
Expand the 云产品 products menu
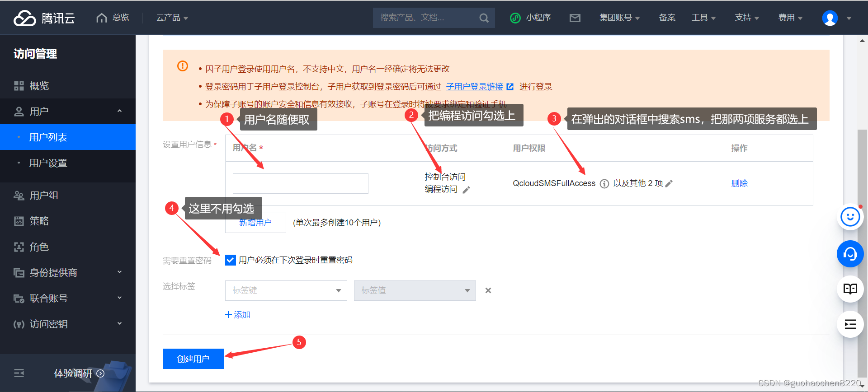172,18
